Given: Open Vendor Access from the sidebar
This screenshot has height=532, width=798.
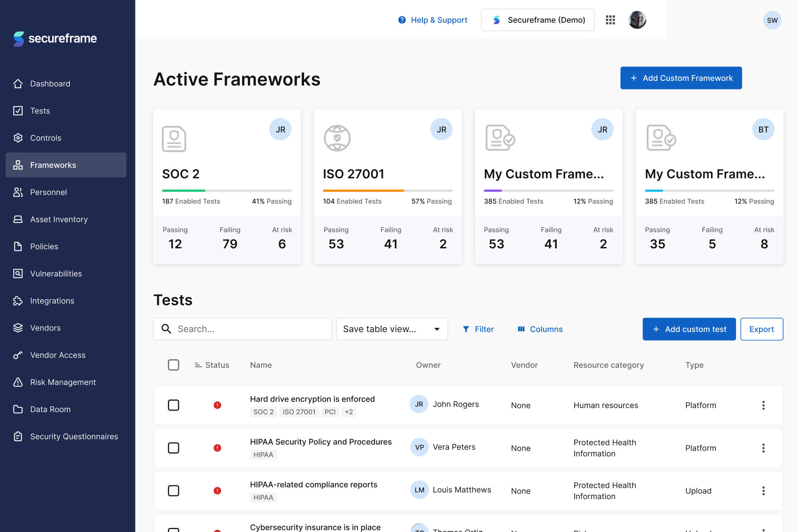Looking at the screenshot, I should point(57,355).
